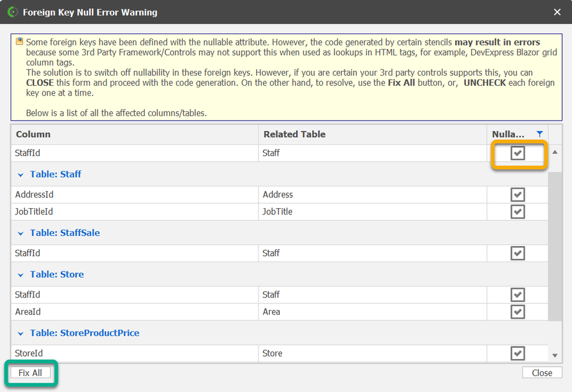572x392 pixels.
Task: Click the gear app icon in the title bar
Action: (x=12, y=12)
